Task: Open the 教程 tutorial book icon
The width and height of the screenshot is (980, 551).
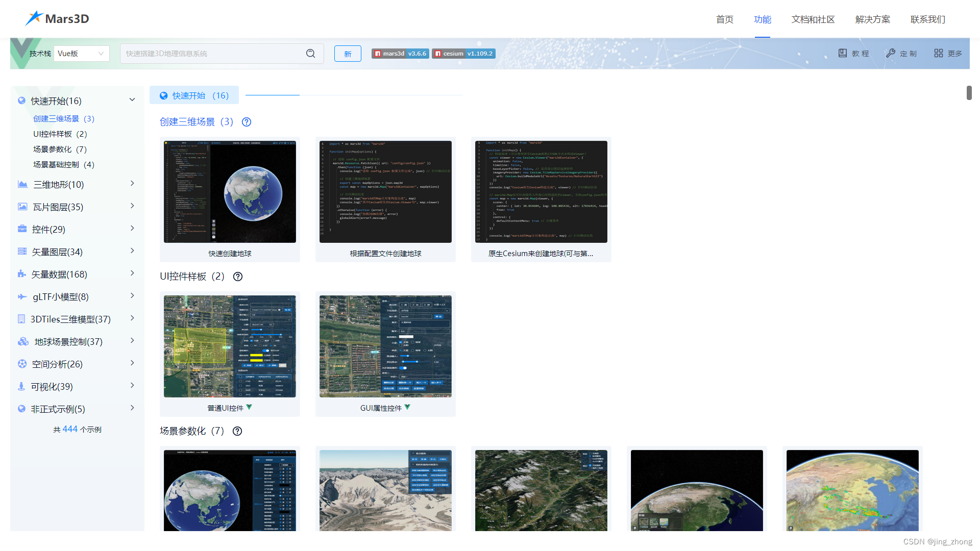Action: 843,53
